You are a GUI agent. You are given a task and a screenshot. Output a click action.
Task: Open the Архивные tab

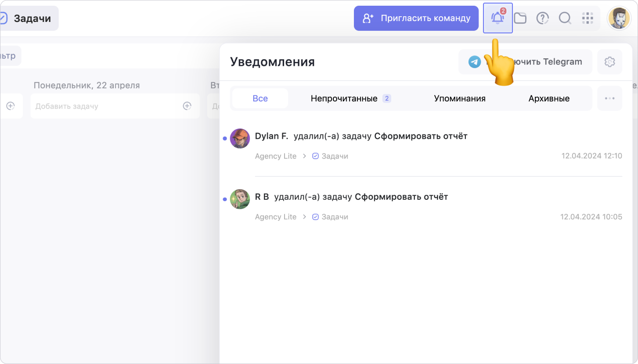(x=549, y=98)
